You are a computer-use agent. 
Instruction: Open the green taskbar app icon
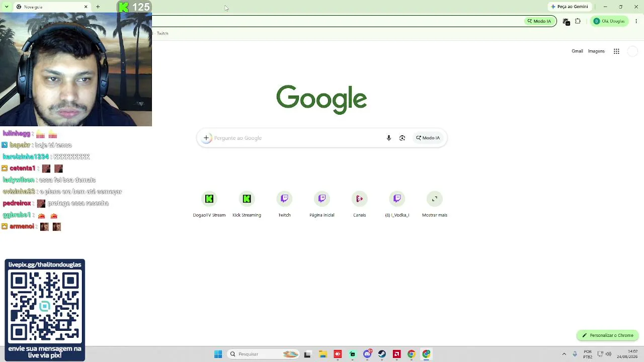point(352,354)
